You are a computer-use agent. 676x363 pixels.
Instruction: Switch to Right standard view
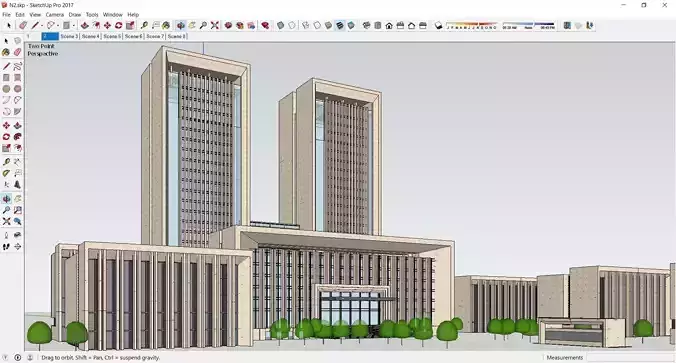point(400,25)
